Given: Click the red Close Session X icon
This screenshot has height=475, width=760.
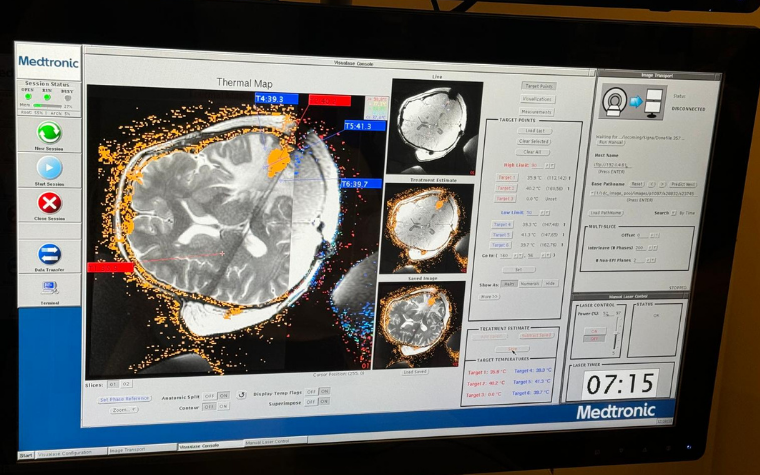Looking at the screenshot, I should pyautogui.click(x=49, y=203).
